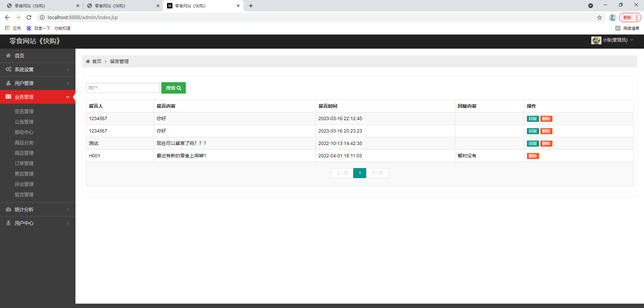Click the Chrome 更新 update button
Viewport: 644px width, 308px height.
point(630,17)
